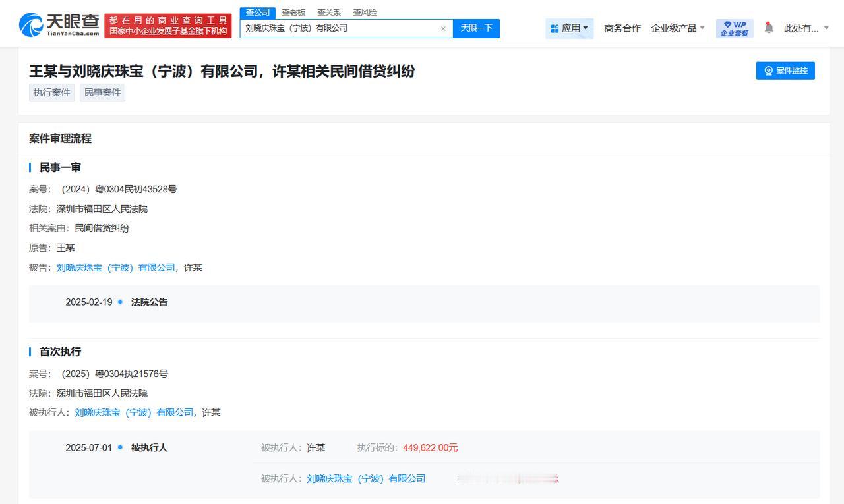Image resolution: width=844 pixels, height=504 pixels.
Task: Open 刘晓庆珠宝 link in 被告 row
Action: pos(116,267)
